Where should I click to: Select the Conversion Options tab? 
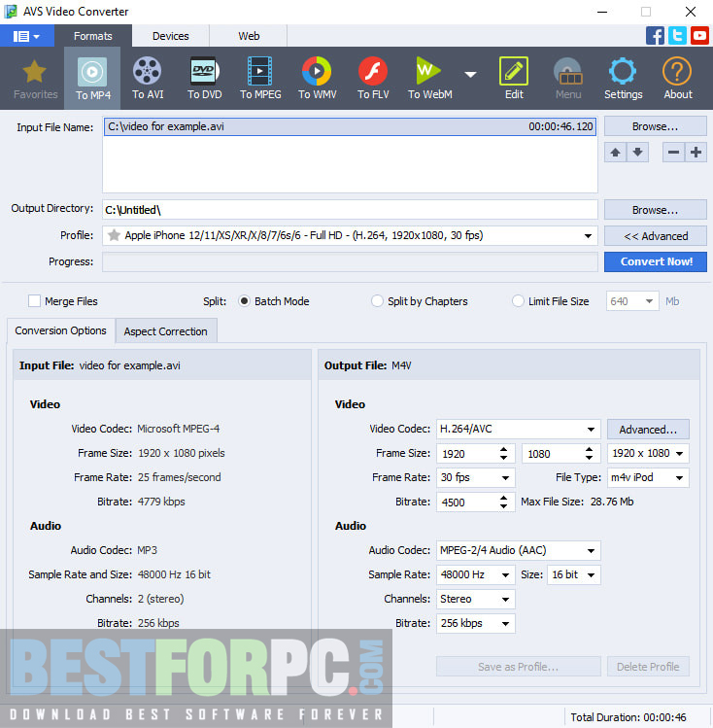(61, 330)
